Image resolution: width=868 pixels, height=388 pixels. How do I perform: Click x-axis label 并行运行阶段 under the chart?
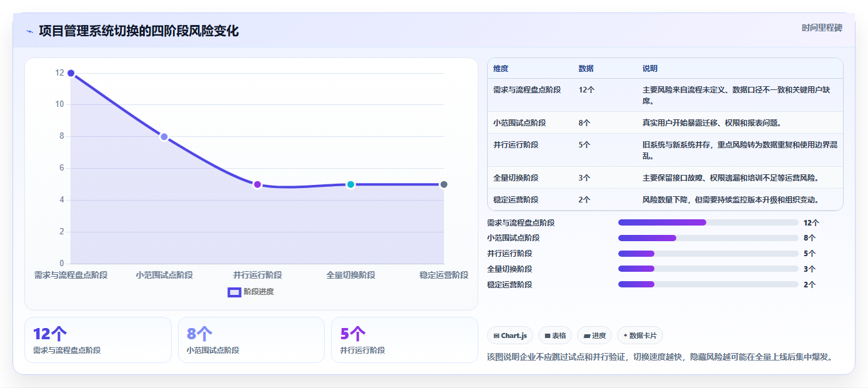click(x=257, y=276)
